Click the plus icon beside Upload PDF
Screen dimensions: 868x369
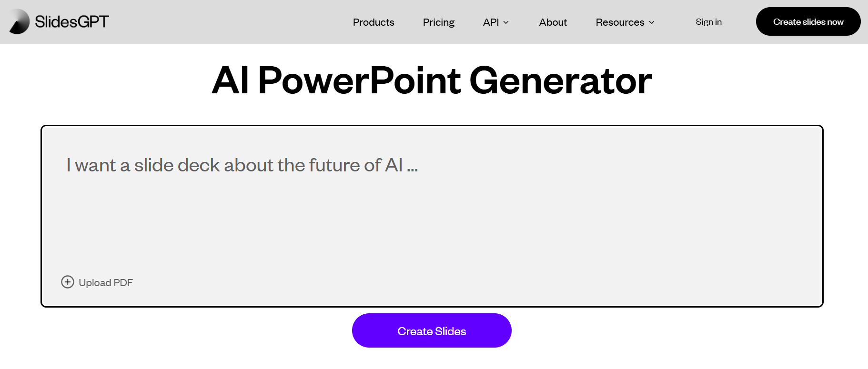(x=68, y=282)
